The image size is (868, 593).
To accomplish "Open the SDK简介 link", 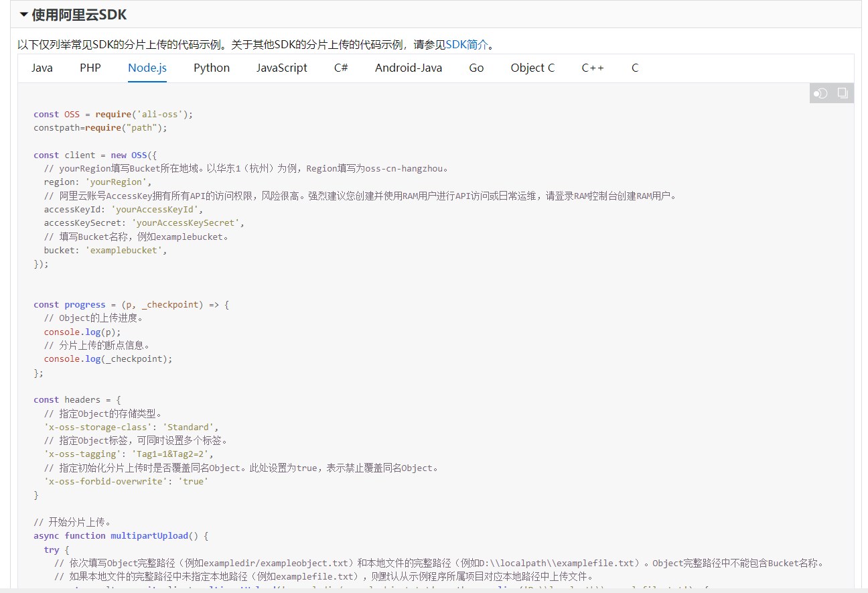I will (x=467, y=45).
